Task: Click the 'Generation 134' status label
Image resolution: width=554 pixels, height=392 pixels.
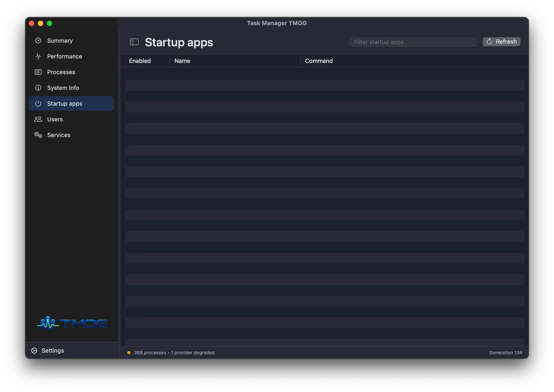Action: 505,353
